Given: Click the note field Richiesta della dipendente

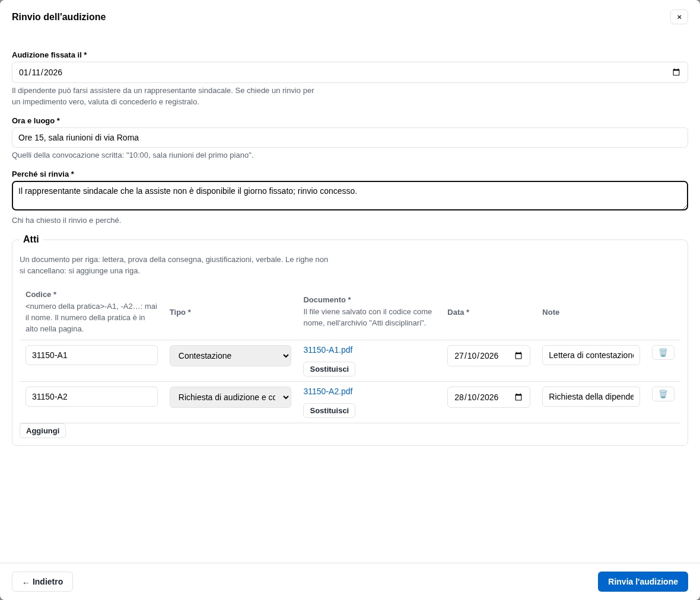Looking at the screenshot, I should coord(591,397).
